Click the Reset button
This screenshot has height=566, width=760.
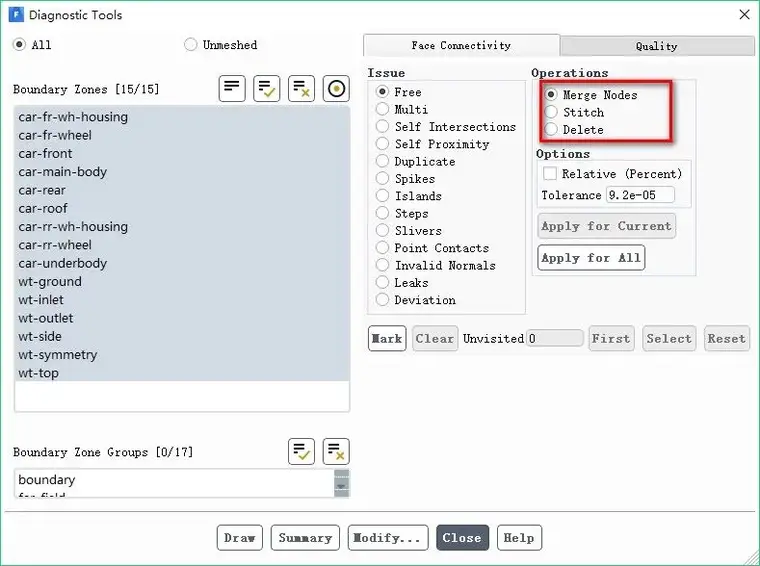(x=727, y=338)
